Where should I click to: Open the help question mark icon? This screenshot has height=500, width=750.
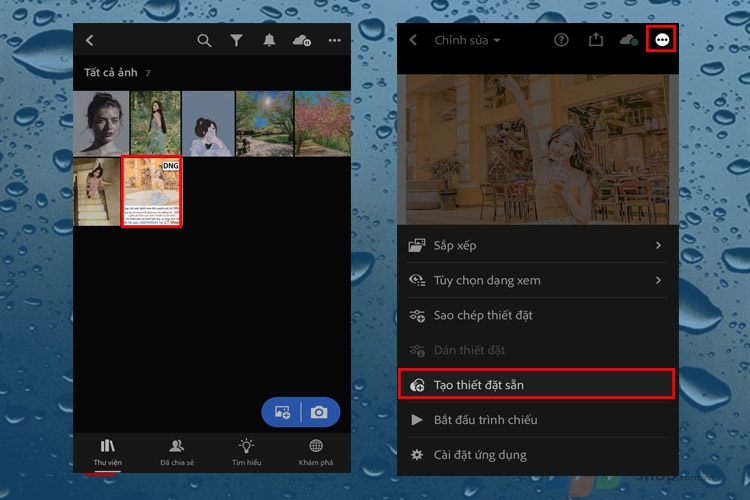(x=561, y=40)
